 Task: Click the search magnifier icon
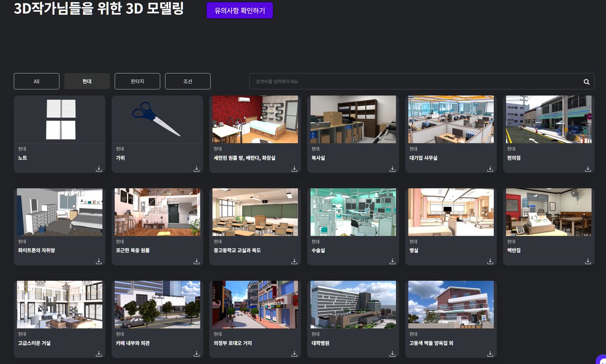(x=586, y=81)
